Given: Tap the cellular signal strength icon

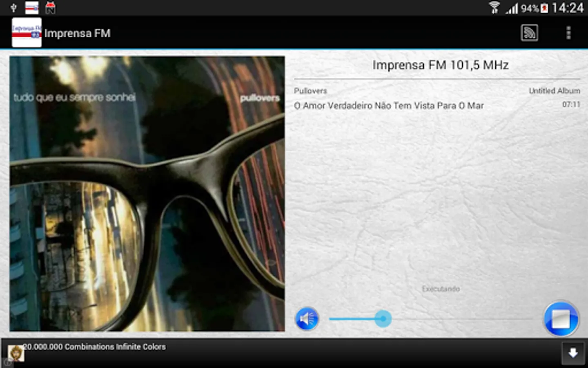Looking at the screenshot, I should click(512, 8).
